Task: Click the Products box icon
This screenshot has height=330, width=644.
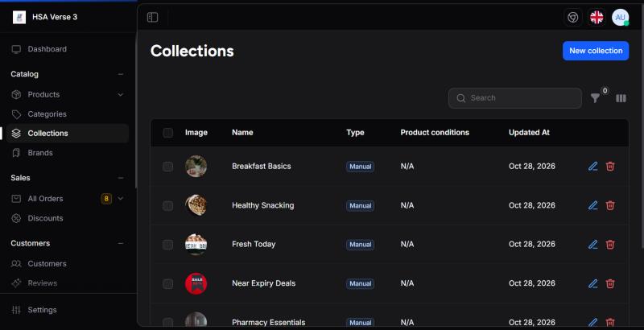Action: 16,94
